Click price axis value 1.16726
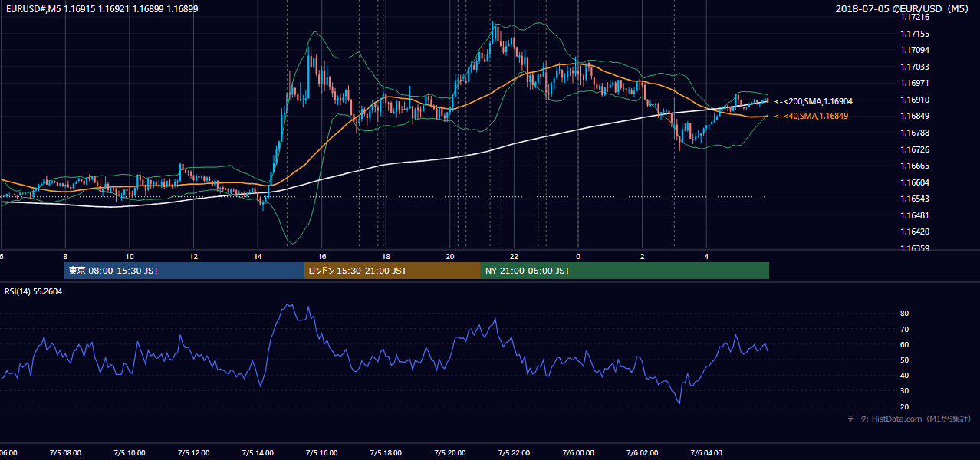 (914, 149)
